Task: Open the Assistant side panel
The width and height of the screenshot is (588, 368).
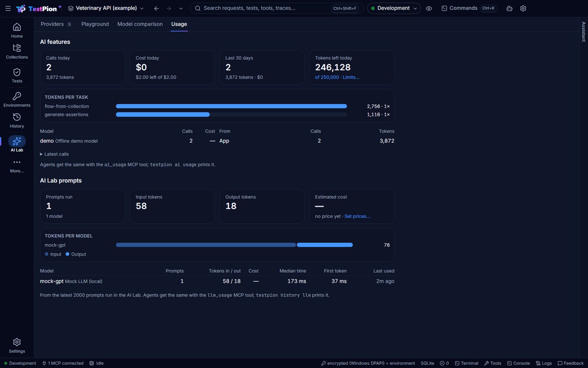Action: click(584, 31)
